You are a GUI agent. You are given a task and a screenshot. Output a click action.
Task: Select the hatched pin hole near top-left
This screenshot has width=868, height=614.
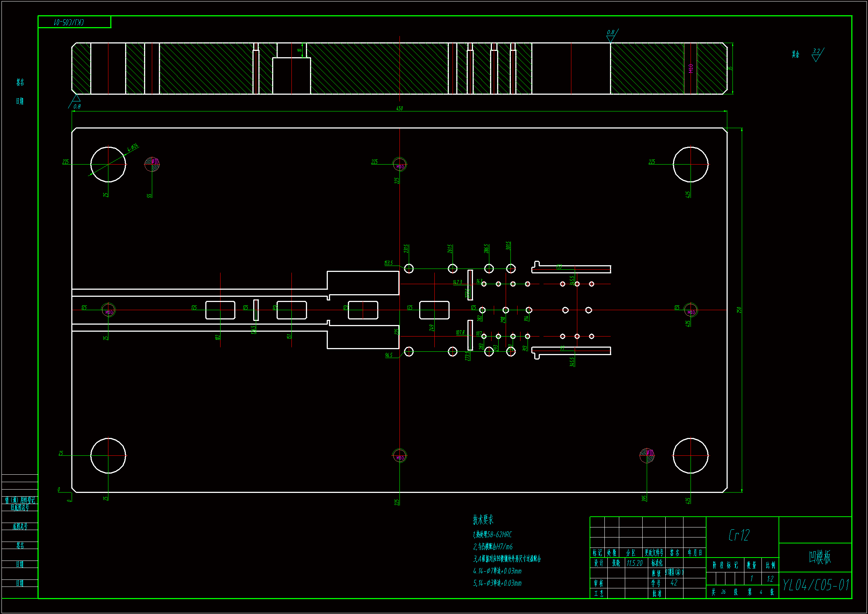152,164
